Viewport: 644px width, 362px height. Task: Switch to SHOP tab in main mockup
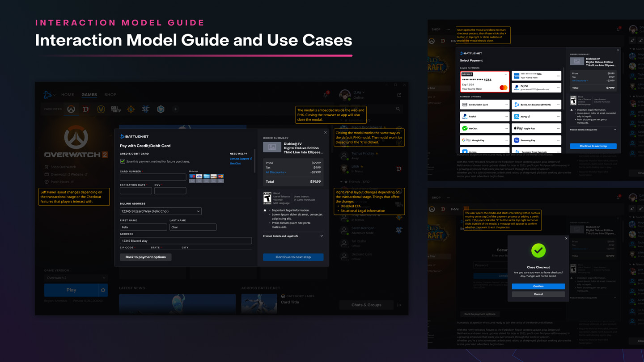pos(110,95)
